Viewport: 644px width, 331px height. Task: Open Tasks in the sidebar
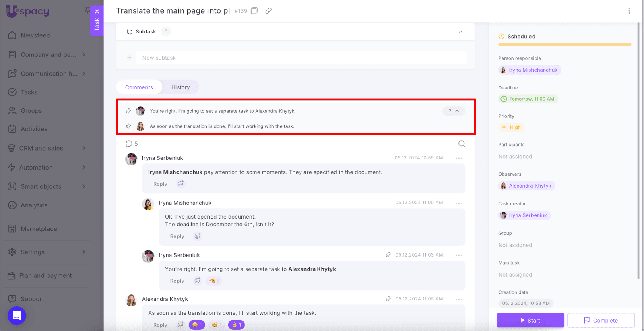(x=29, y=92)
